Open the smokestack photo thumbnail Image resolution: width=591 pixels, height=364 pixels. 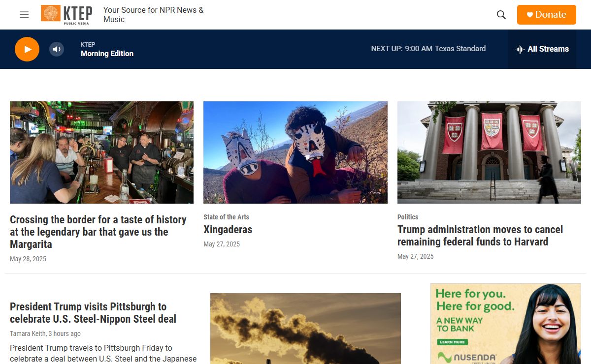click(x=305, y=329)
